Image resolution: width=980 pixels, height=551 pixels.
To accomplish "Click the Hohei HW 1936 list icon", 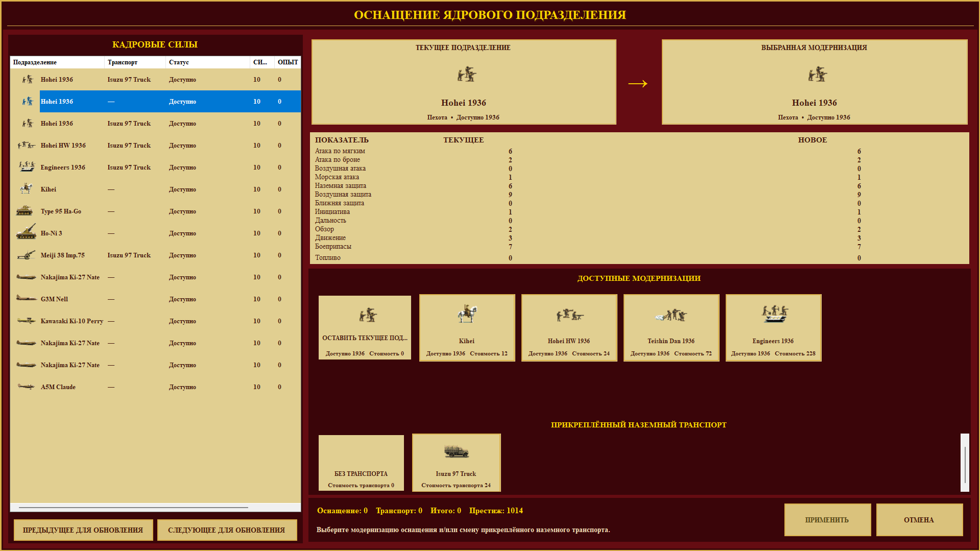I will point(26,145).
